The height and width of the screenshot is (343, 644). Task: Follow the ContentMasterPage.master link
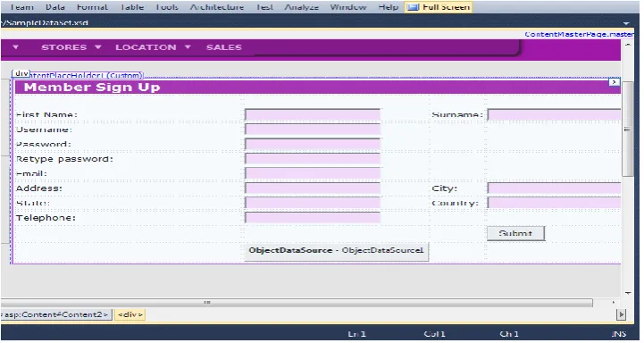coord(579,34)
